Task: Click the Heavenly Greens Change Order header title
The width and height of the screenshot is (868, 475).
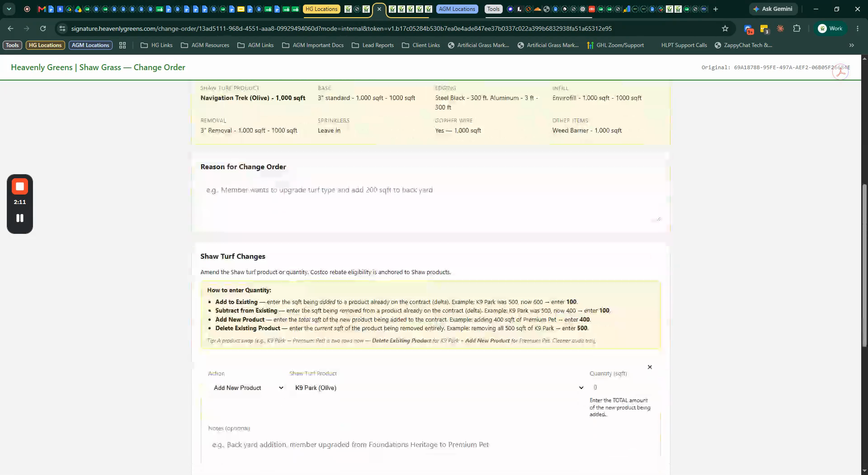Action: point(98,67)
